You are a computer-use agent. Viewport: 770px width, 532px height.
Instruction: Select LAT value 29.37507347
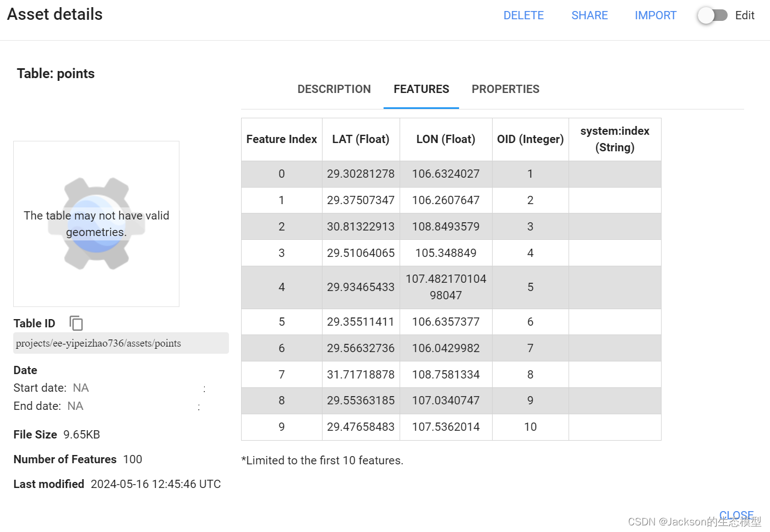click(361, 200)
